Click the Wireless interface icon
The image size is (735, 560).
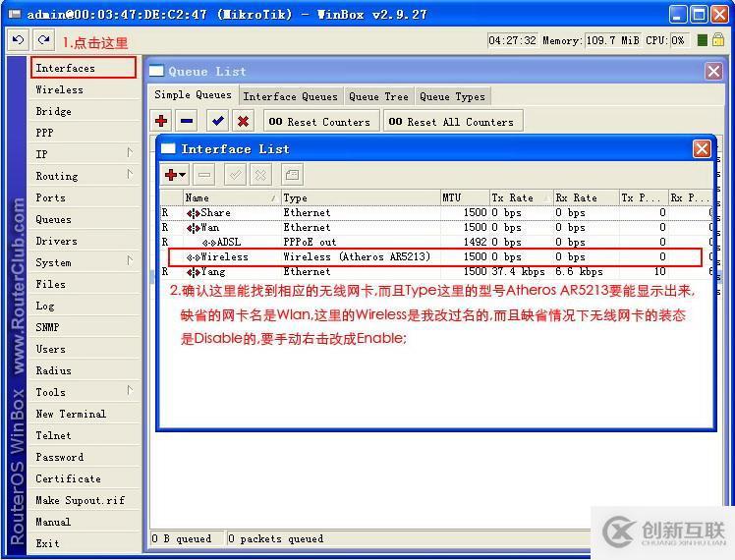194,257
